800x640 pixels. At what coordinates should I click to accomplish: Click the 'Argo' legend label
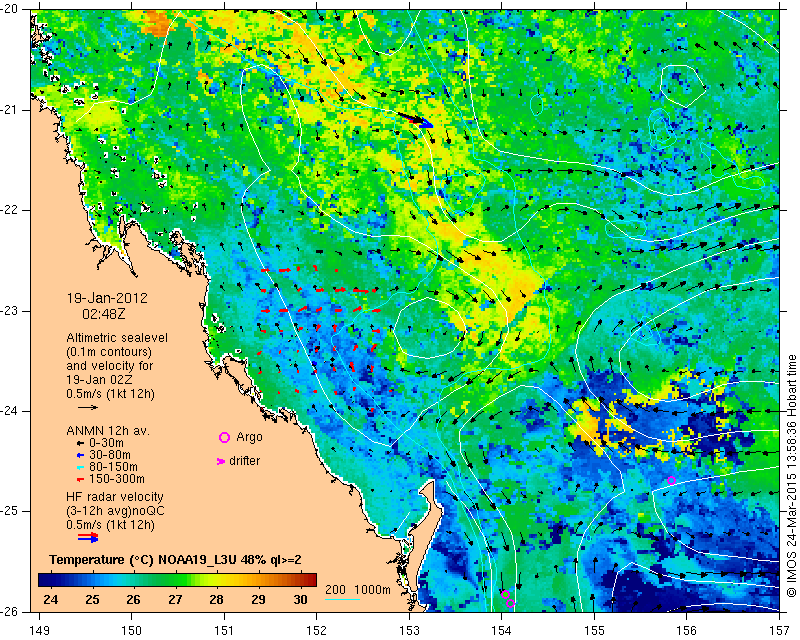click(x=249, y=437)
